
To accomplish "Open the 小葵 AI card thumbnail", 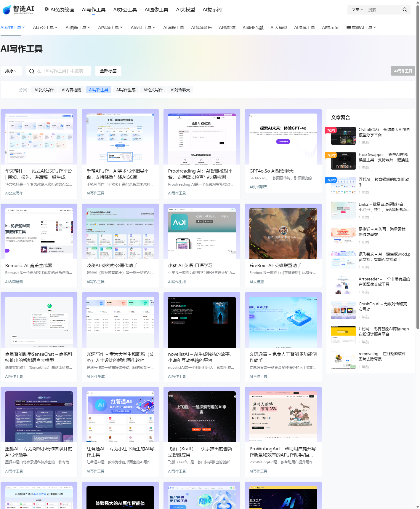I will tap(202, 233).
